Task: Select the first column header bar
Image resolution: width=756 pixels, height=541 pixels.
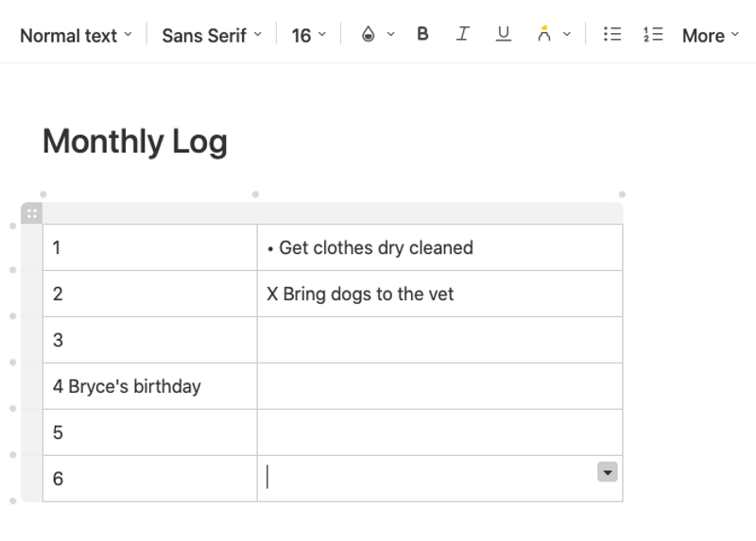Action: pyautogui.click(x=149, y=213)
